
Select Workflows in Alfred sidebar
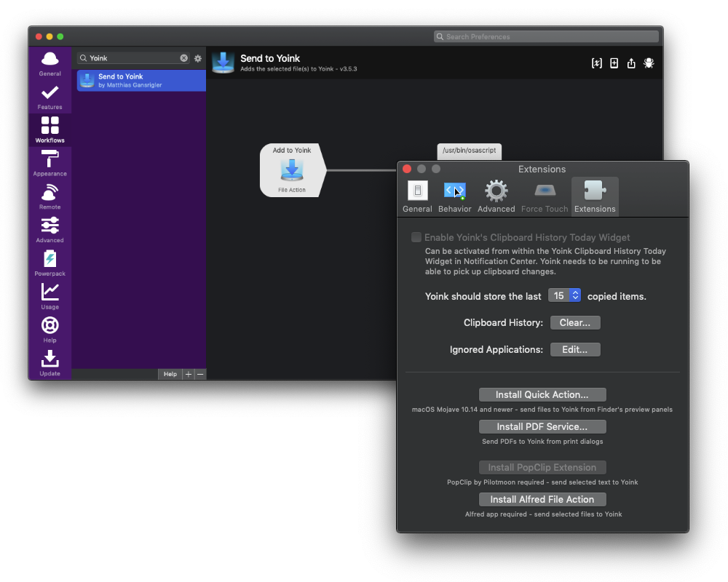[x=50, y=129]
